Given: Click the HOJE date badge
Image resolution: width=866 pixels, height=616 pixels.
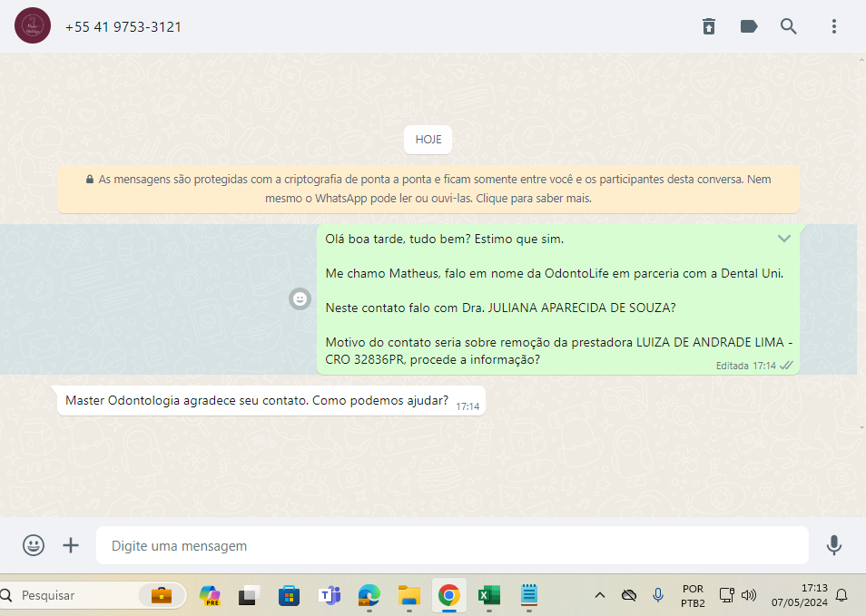Looking at the screenshot, I should coord(428,140).
